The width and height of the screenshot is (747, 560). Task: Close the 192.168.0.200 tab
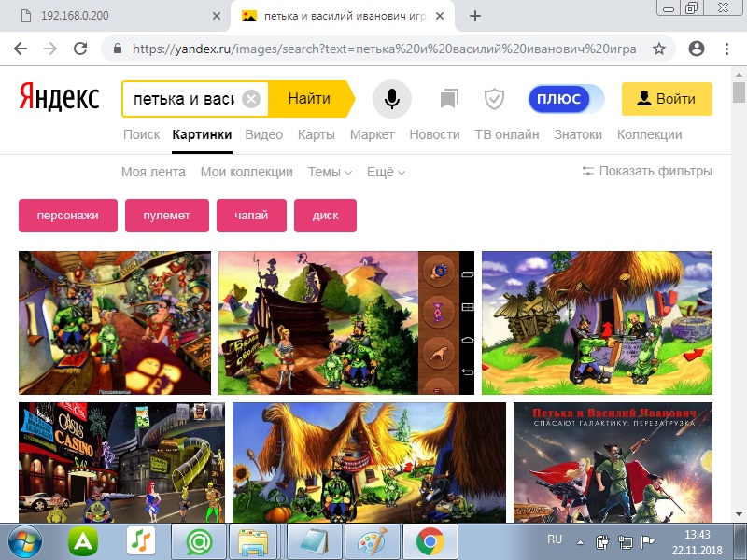pyautogui.click(x=216, y=16)
